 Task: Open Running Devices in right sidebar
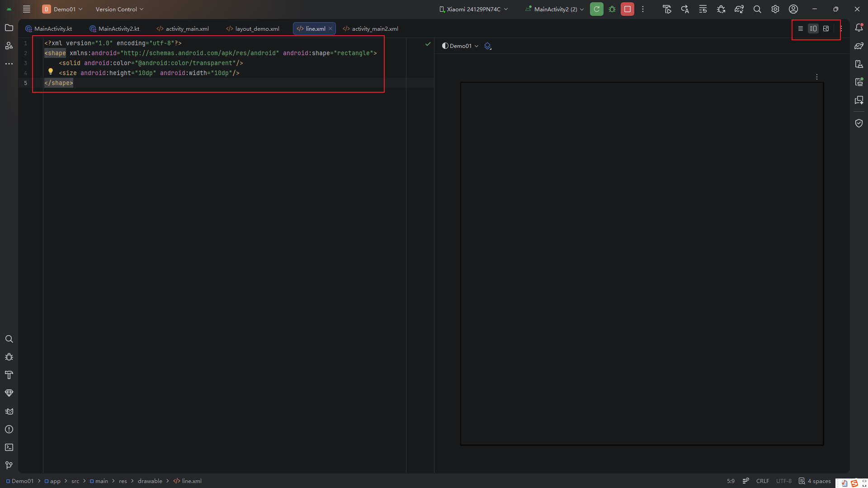pos(859,82)
